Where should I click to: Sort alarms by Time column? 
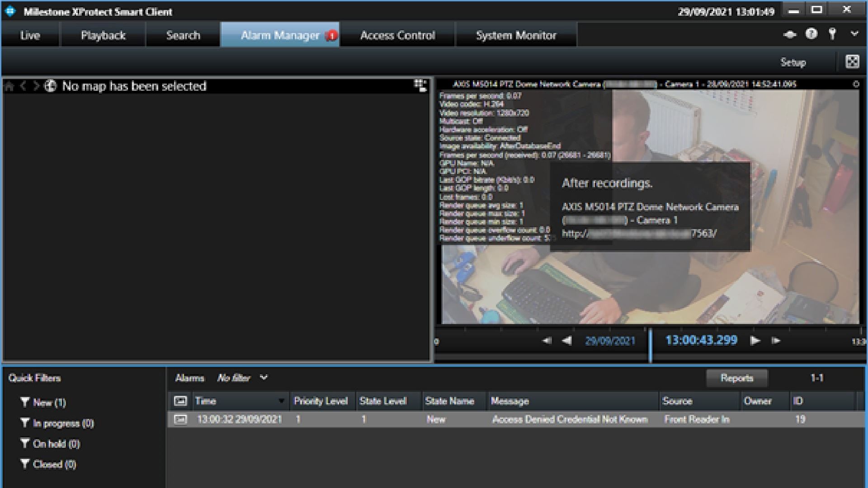click(x=241, y=401)
